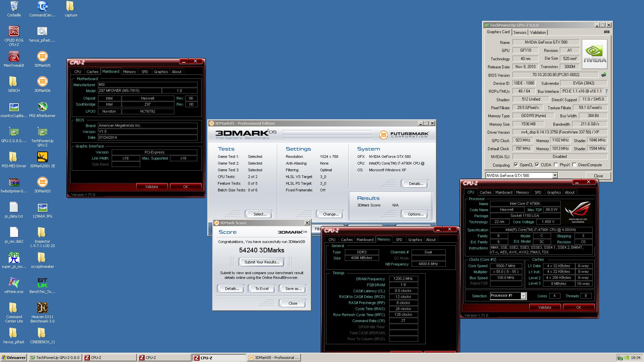Click OK in CPU tab CPU-Z window

click(x=579, y=307)
